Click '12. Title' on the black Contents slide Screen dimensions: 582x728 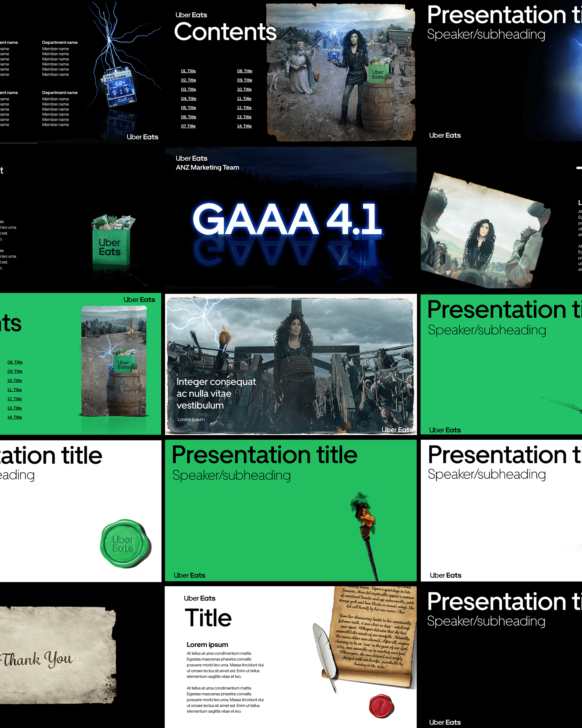[244, 108]
